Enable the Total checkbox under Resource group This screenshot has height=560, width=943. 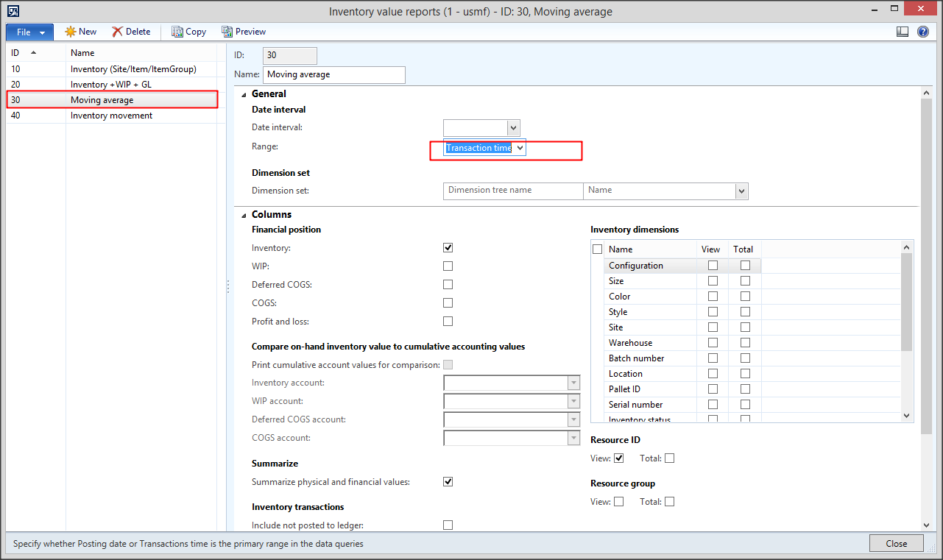pyautogui.click(x=669, y=501)
